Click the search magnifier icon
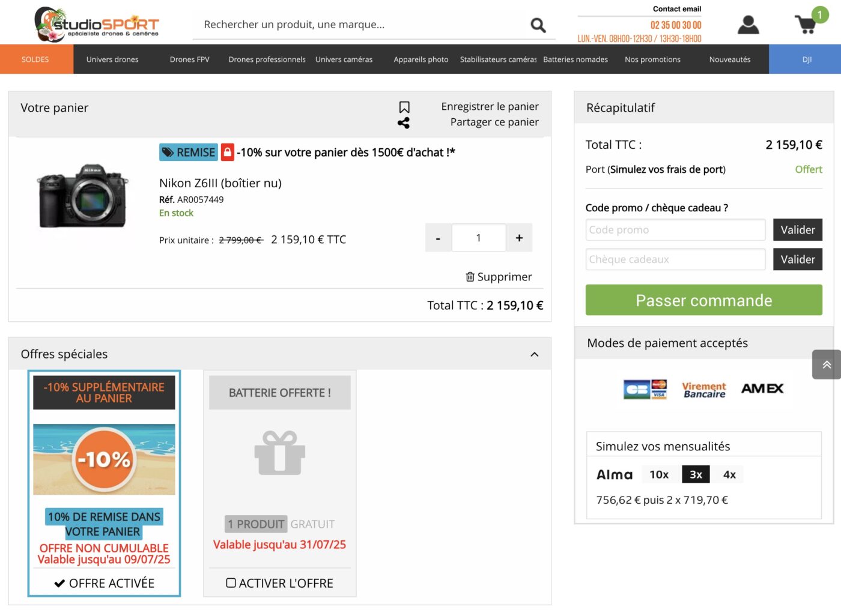The height and width of the screenshot is (616, 841). tap(538, 25)
